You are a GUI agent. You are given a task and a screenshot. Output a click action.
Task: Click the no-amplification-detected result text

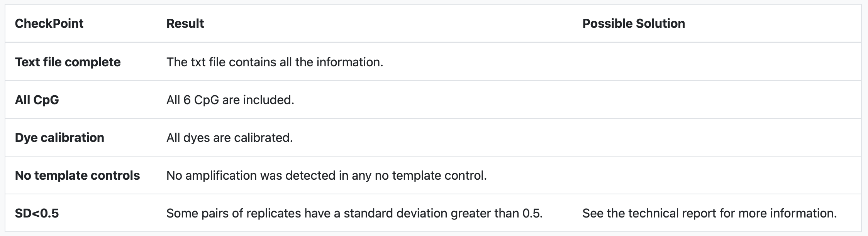(326, 175)
